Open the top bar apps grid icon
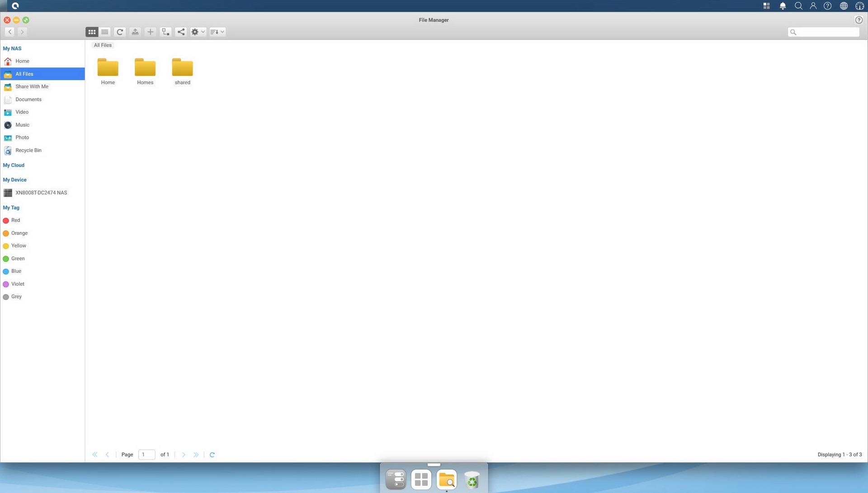Screen dimensions: 868x493 (x=766, y=6)
